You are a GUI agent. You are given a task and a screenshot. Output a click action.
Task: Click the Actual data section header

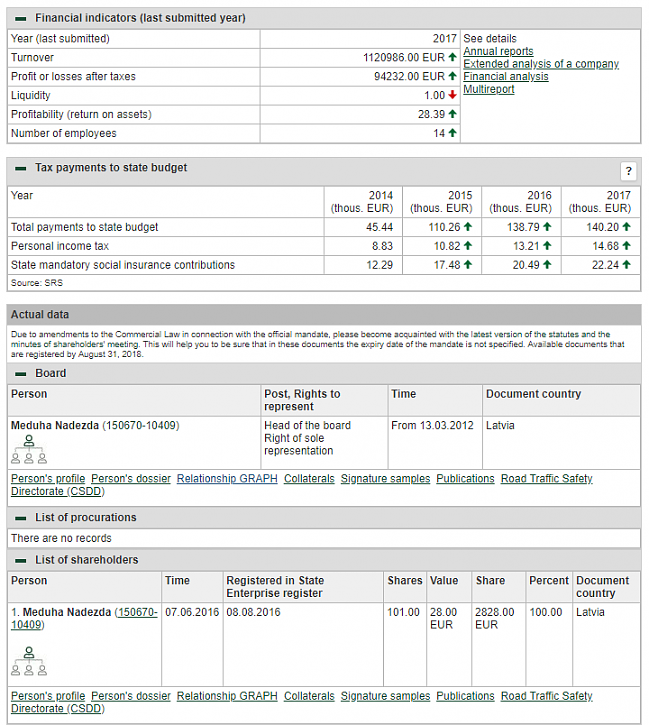point(40,315)
